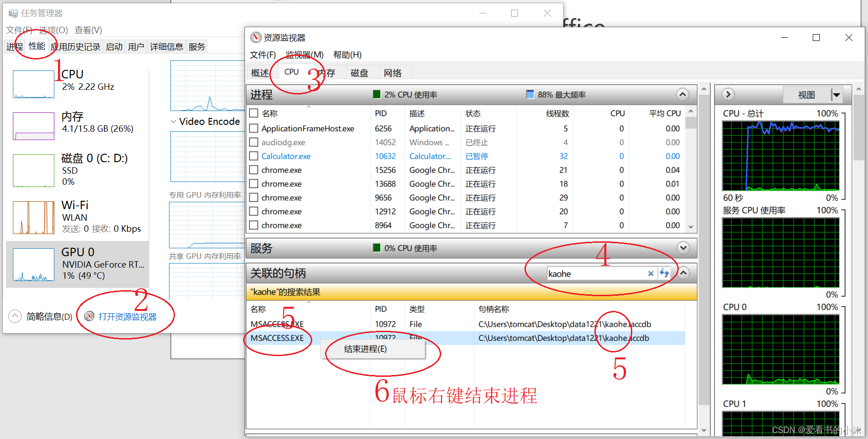Sort processes by 描述 column header
Viewport: 868px width, 439px height.
[x=417, y=113]
